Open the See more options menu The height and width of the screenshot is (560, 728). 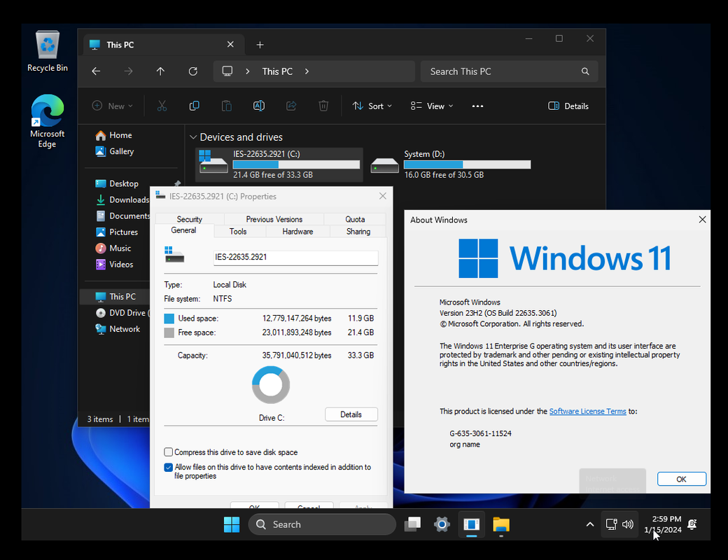(477, 106)
